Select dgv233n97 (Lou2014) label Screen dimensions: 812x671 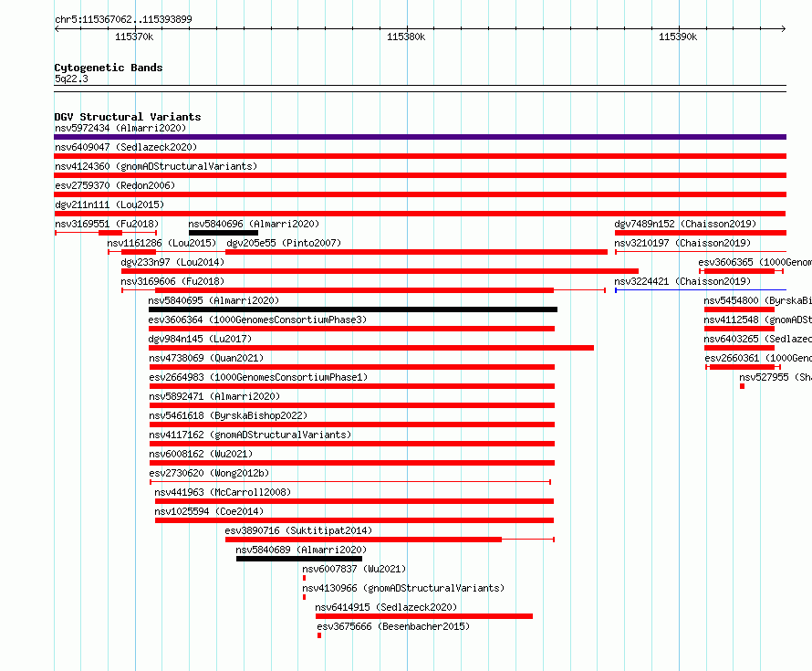coord(172,262)
